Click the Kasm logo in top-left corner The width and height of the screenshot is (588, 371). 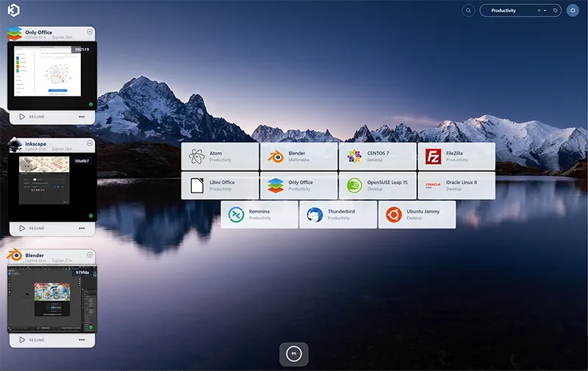[x=14, y=10]
